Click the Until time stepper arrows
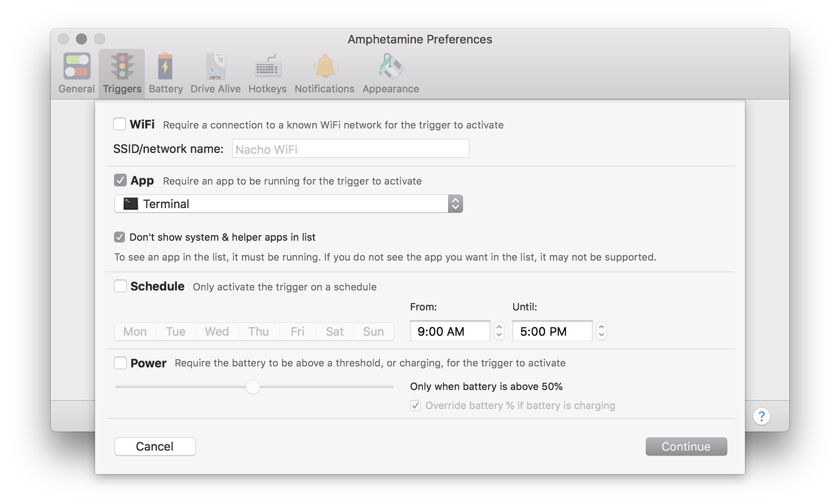 601,331
